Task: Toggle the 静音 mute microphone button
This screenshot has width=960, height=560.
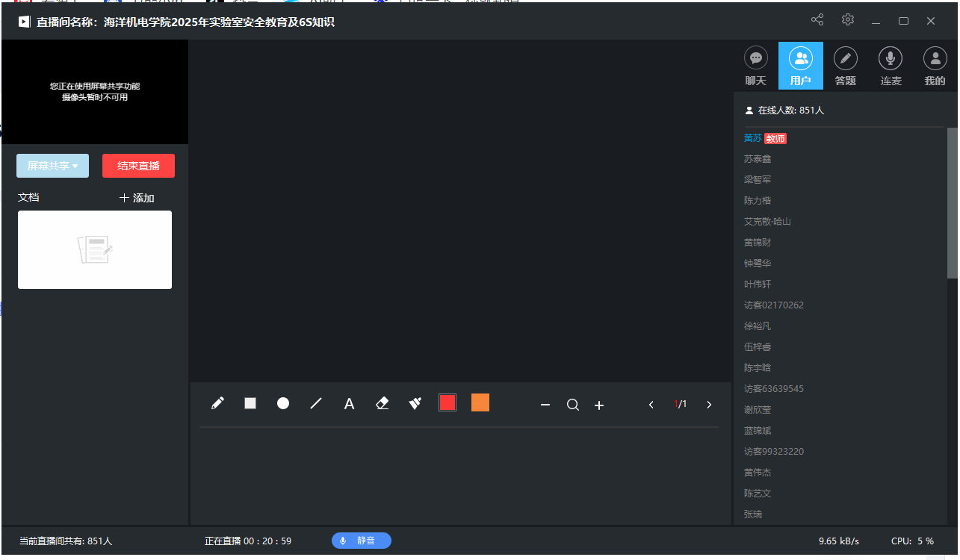Action: click(362, 541)
